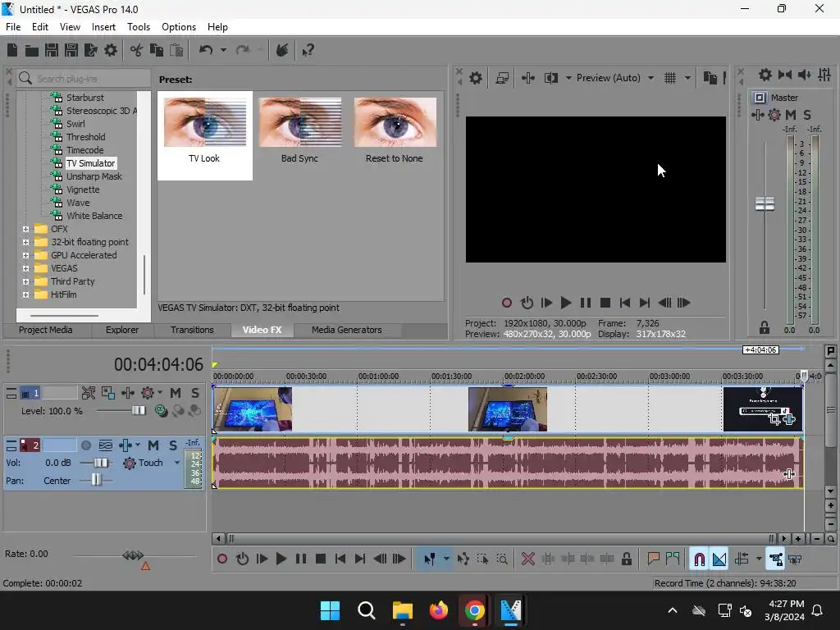This screenshot has width=840, height=630.
Task: Save the project with the disk icon
Action: [52, 50]
